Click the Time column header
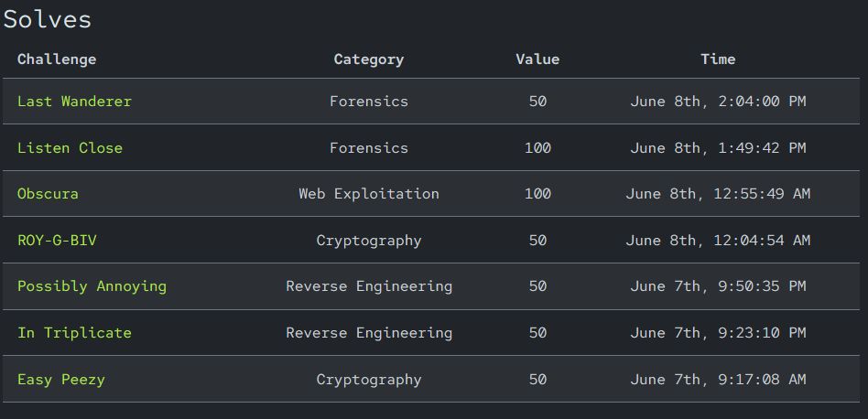 (x=718, y=59)
